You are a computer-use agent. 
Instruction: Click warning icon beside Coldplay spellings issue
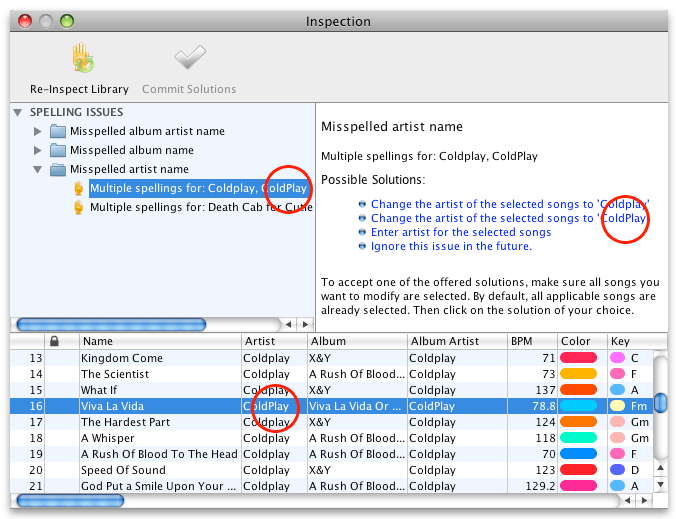[79, 189]
